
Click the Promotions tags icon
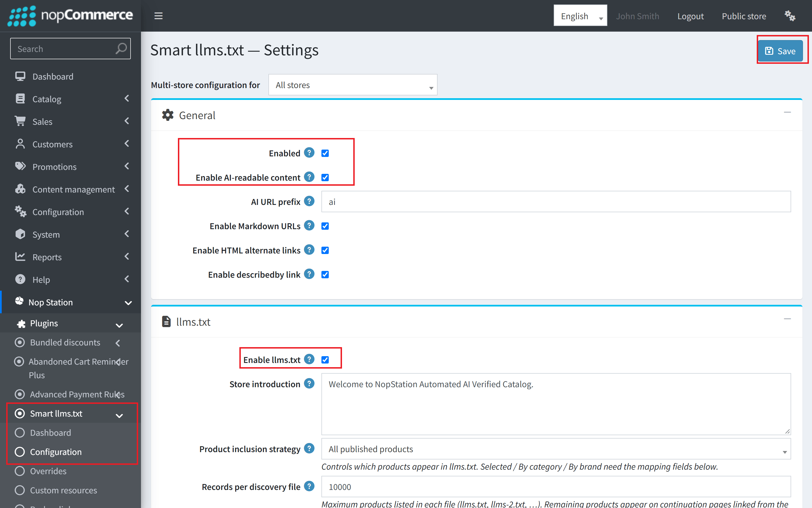tap(20, 166)
